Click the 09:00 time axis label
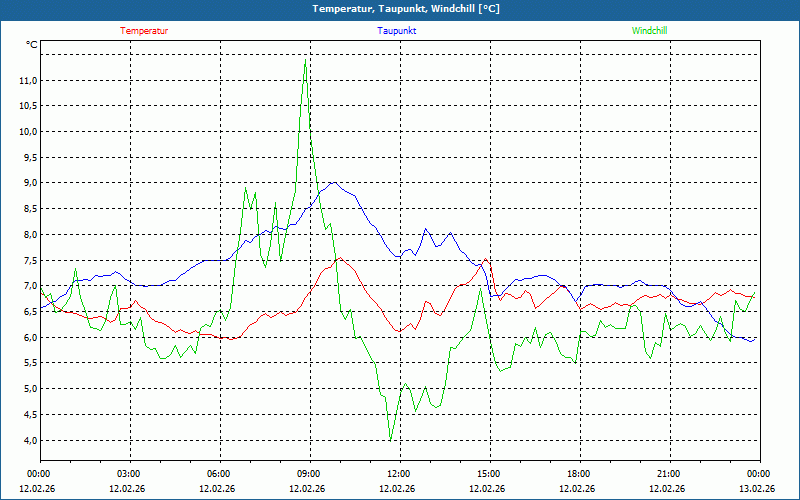Image resolution: width=800 pixels, height=500 pixels. pos(308,474)
